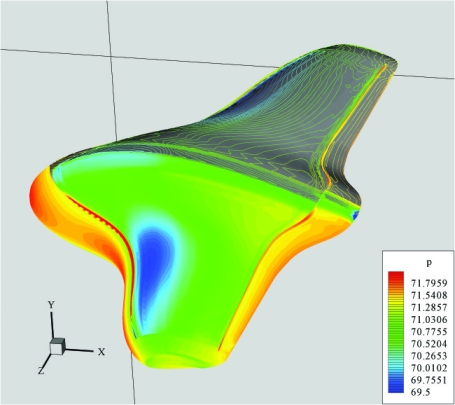Screen dimensions: 455x405
Task: Click legend value 70.0102
Action: (429, 368)
